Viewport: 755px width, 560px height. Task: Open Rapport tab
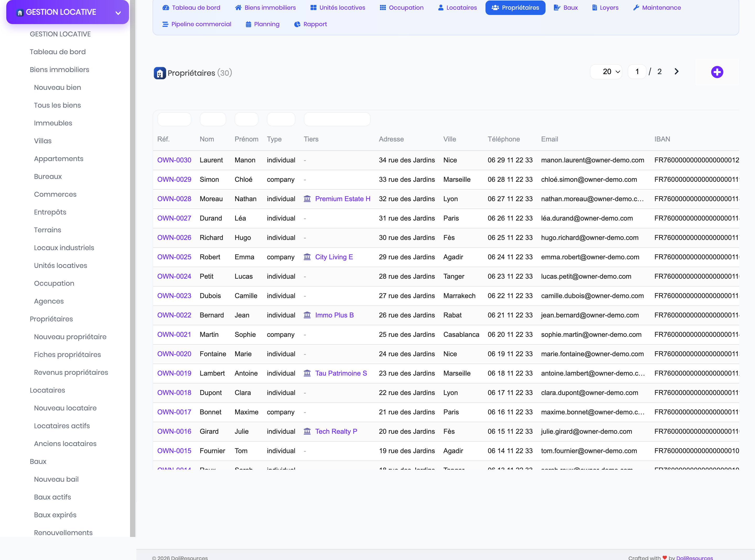310,24
